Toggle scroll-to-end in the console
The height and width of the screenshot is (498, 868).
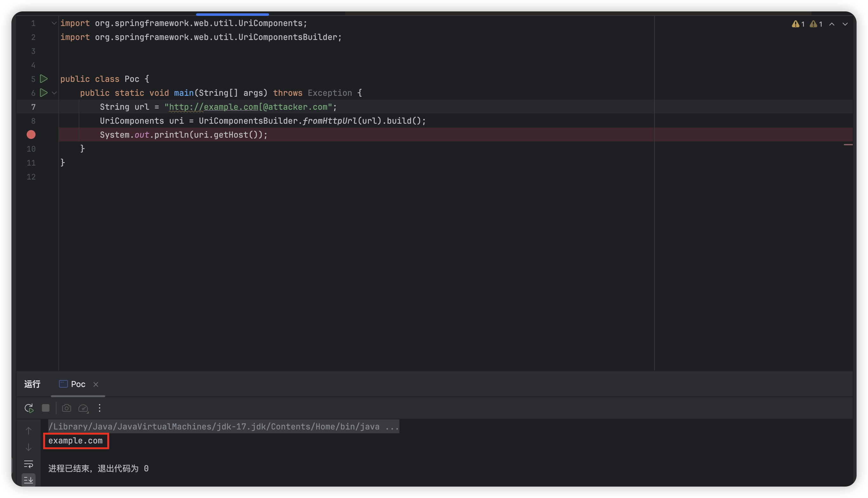pyautogui.click(x=29, y=480)
